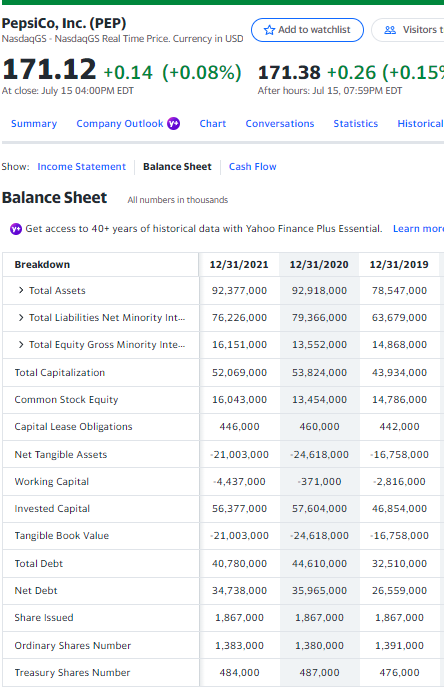Image resolution: width=444 pixels, height=696 pixels.
Task: Click the closing price 171.12
Action: pos(49,70)
